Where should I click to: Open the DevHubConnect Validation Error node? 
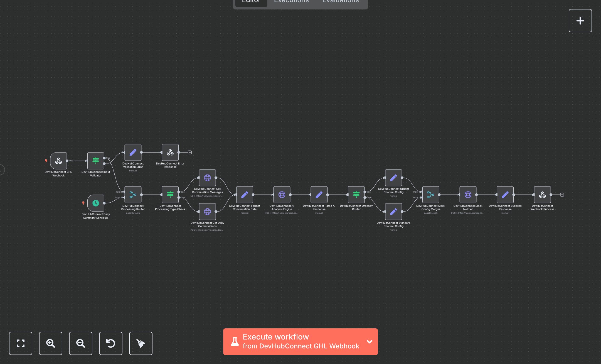133,152
